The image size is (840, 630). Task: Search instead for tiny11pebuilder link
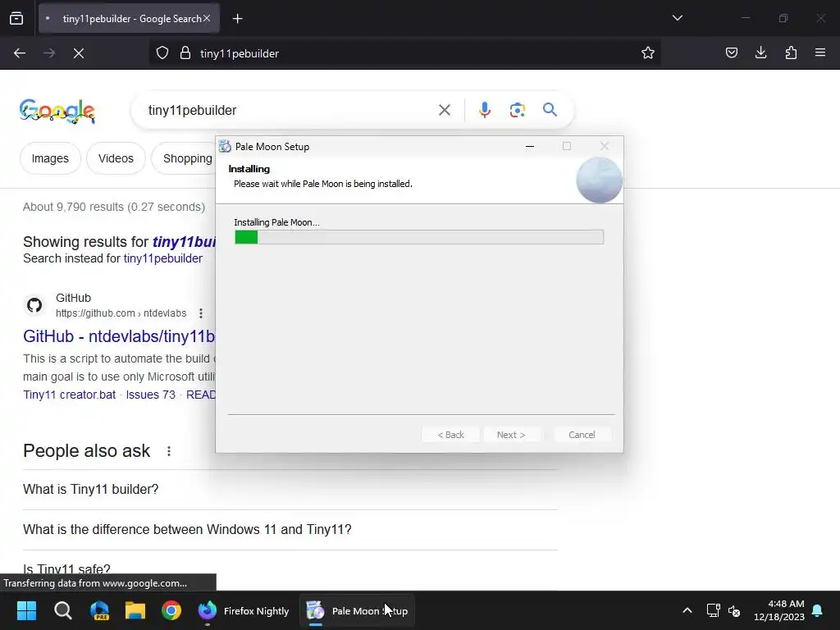pos(163,258)
